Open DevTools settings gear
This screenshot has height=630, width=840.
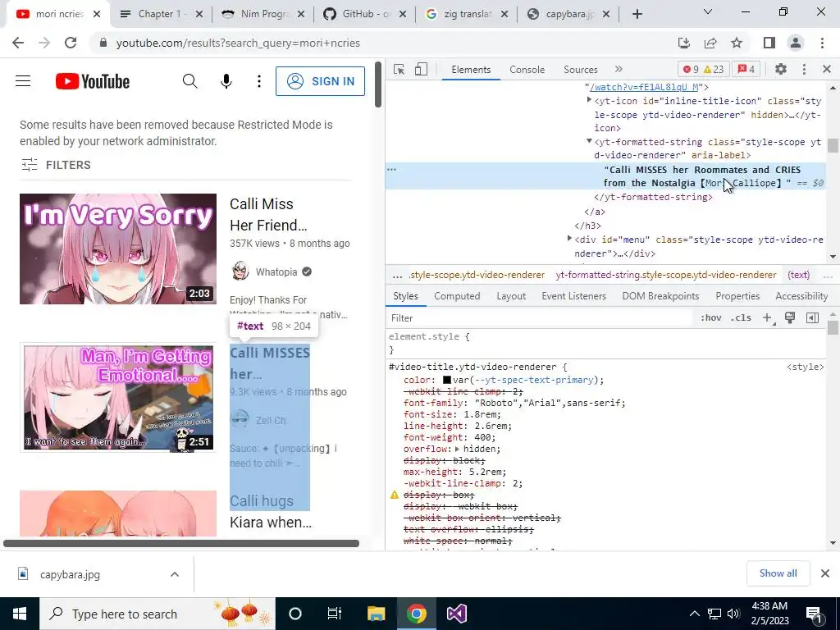point(781,69)
